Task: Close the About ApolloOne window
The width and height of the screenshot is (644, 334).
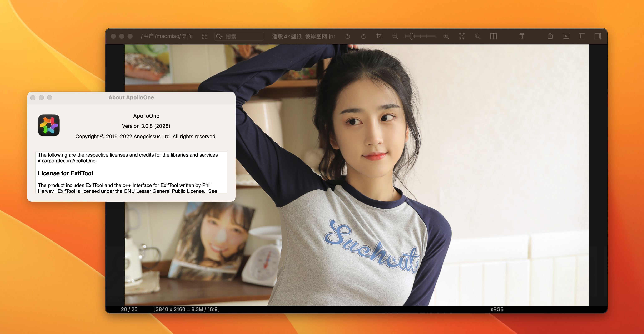Action: 33,98
